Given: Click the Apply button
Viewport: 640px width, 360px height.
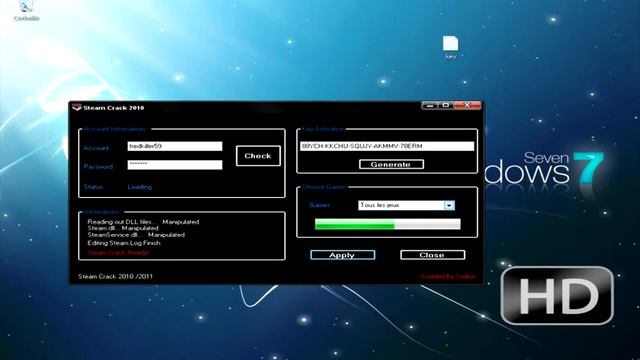Looking at the screenshot, I should click(x=342, y=255).
